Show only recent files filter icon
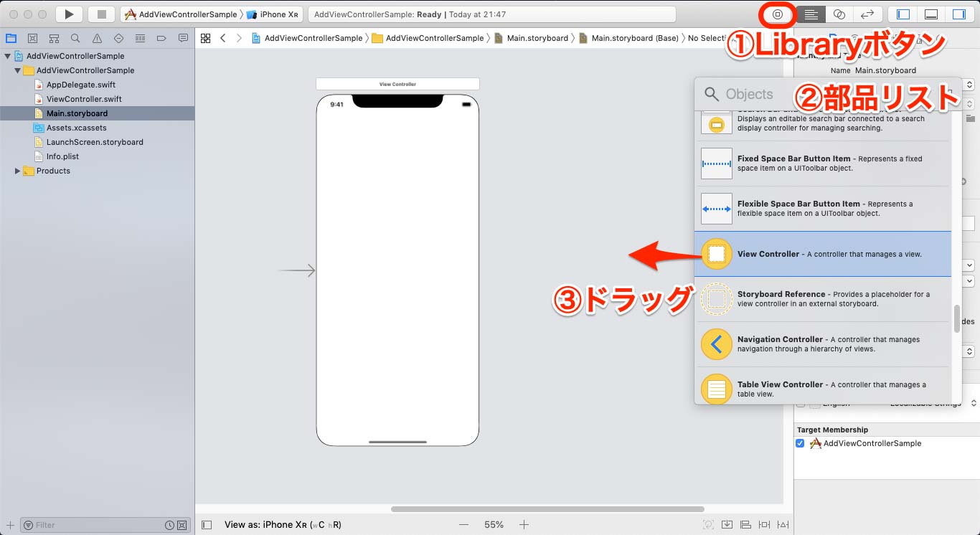This screenshot has width=980, height=535. (x=169, y=525)
